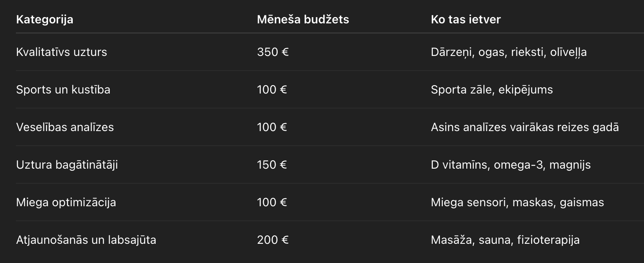This screenshot has height=263, width=644.
Task: Click the Ko tas ietver column header
Action: tap(465, 19)
